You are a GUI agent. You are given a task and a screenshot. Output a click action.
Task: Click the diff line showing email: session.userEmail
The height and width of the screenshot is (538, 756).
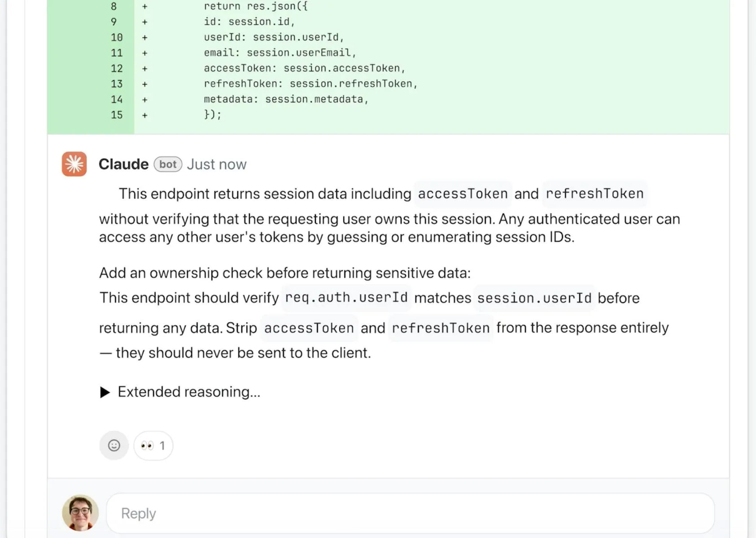click(280, 52)
